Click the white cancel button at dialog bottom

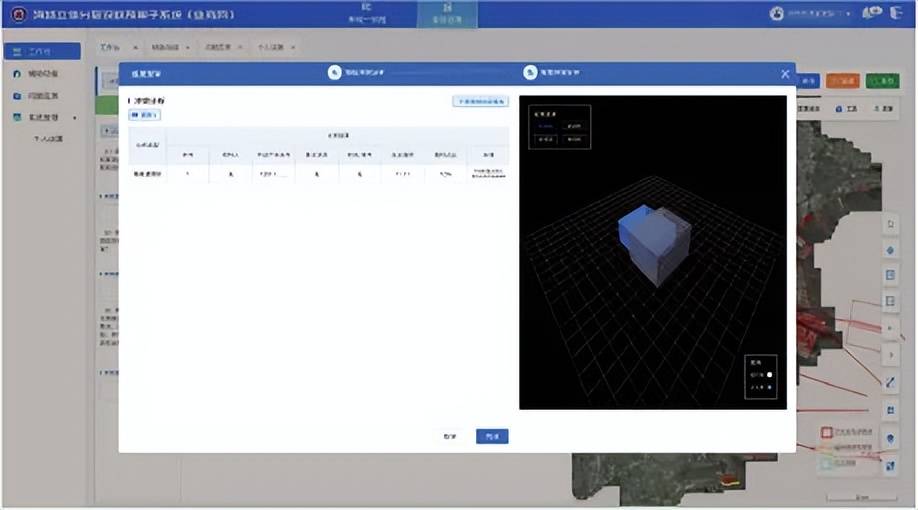pos(450,436)
